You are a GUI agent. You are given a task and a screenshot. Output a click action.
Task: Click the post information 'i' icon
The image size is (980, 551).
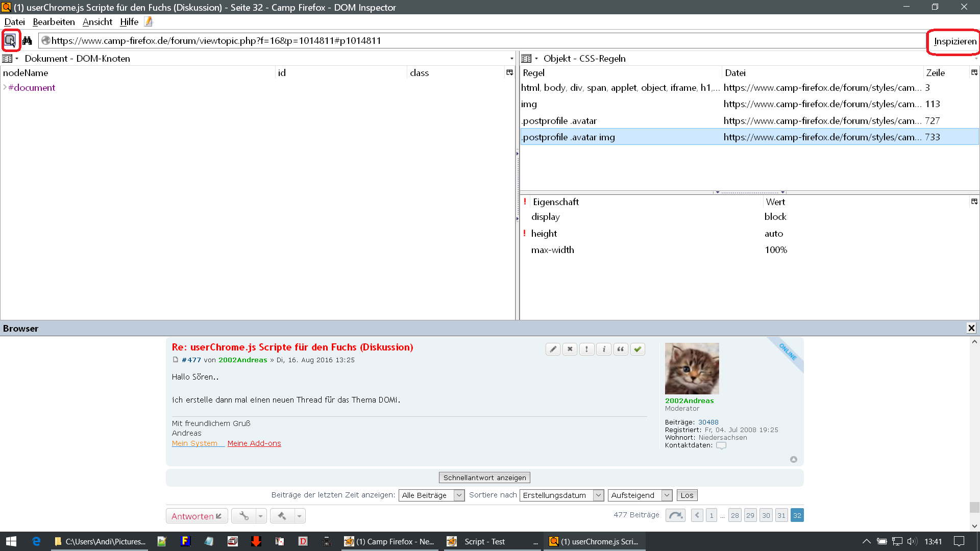604,349
